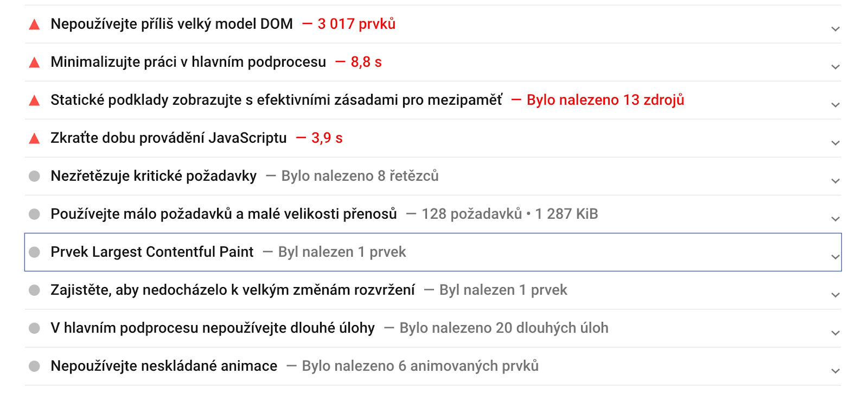The width and height of the screenshot is (868, 394).
Task: Click red warning triangle next to 'Minimalizujte práci v hlavním podprocesu'
Action: point(34,62)
